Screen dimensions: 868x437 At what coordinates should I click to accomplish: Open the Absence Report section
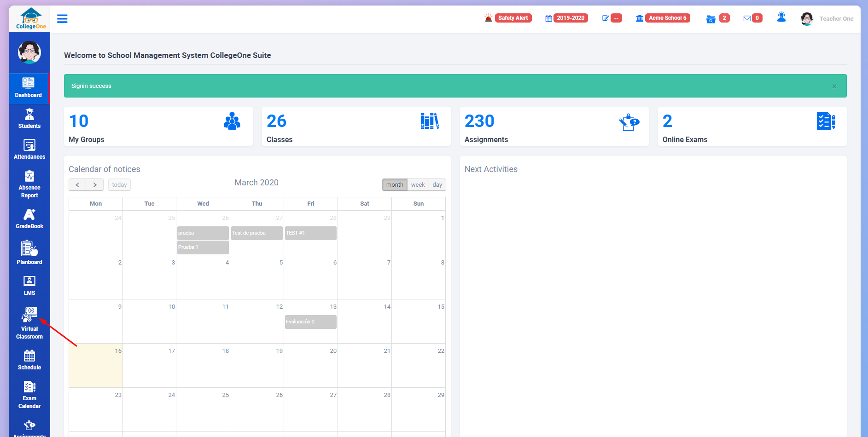[x=29, y=184]
